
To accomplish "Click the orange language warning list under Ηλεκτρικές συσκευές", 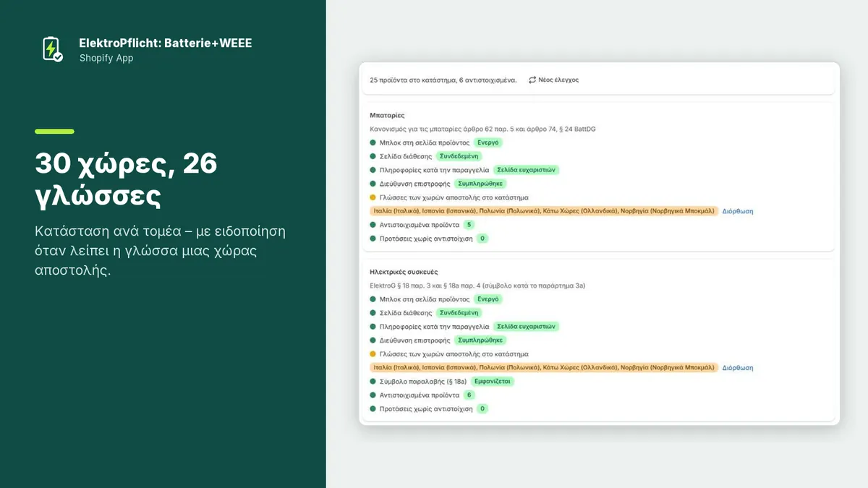I will click(543, 367).
